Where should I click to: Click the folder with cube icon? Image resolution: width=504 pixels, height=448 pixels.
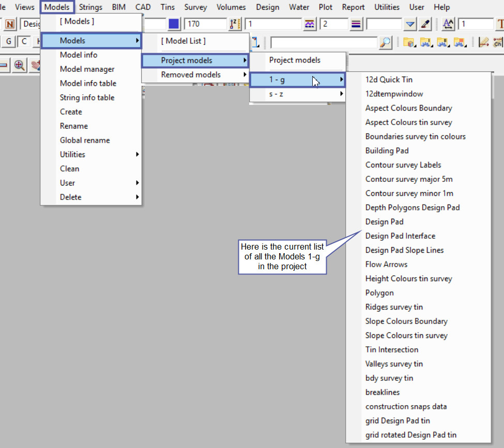coord(409,42)
